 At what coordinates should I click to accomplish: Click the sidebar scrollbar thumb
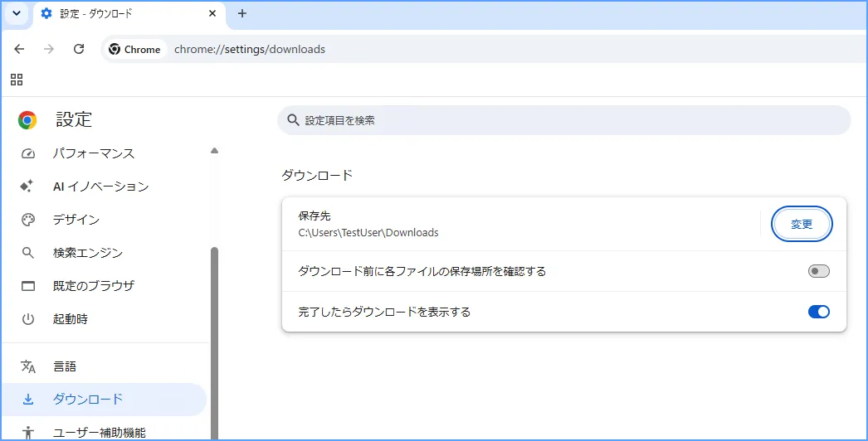pyautogui.click(x=214, y=343)
